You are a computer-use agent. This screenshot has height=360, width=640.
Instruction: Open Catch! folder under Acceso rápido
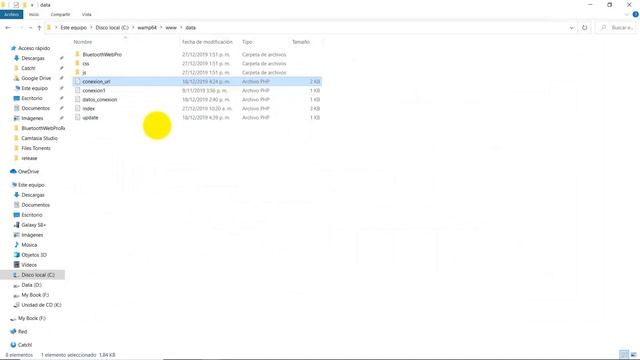tap(28, 68)
